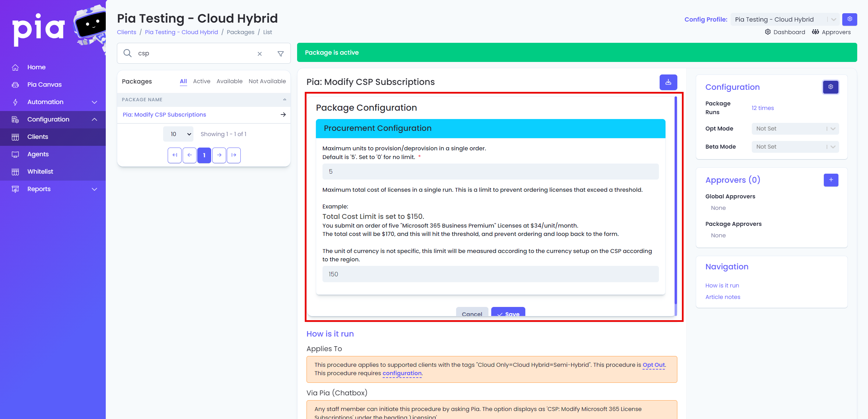
Task: Click the Whitelist sidebar icon
Action: tap(15, 172)
